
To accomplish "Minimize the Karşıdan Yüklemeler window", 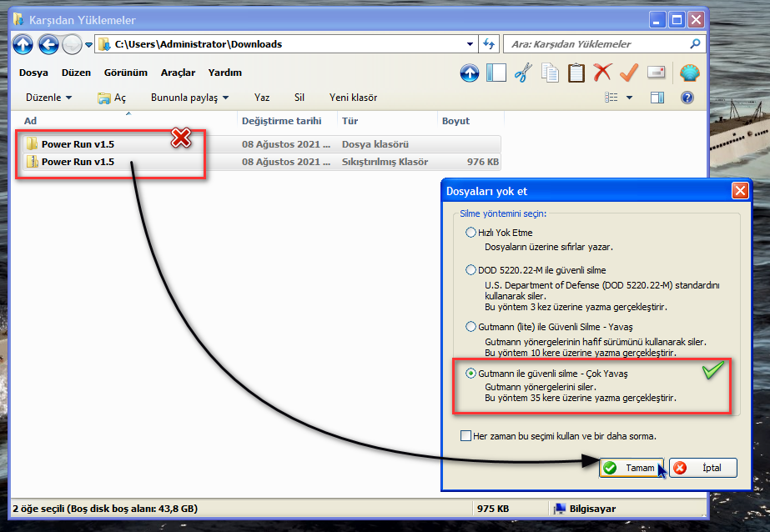I will click(x=657, y=20).
